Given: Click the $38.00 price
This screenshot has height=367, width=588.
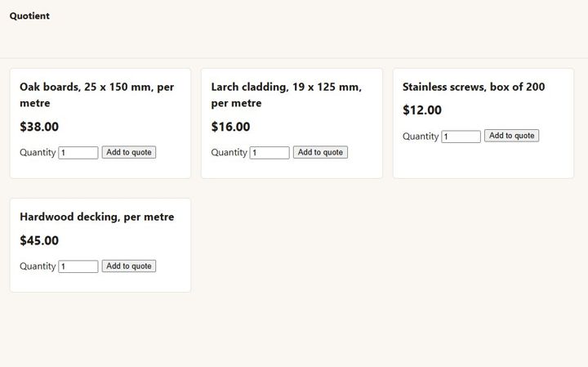Looking at the screenshot, I should click(x=39, y=127).
